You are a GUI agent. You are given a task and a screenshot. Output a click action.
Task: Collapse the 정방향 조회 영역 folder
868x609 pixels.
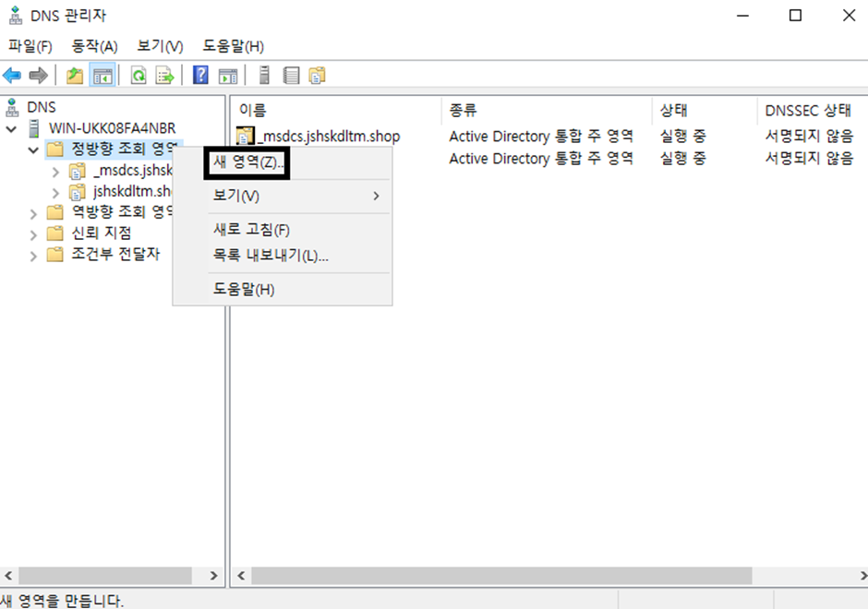point(33,149)
